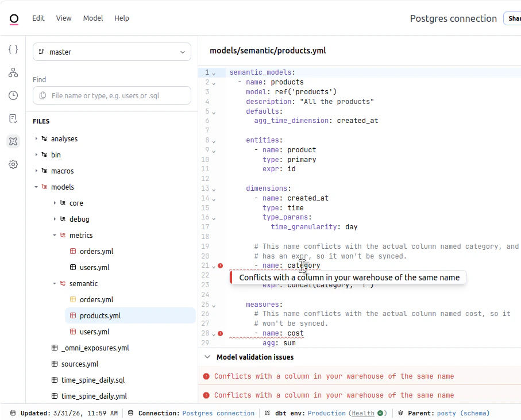Open the View menu
The width and height of the screenshot is (521, 420).
click(63, 18)
